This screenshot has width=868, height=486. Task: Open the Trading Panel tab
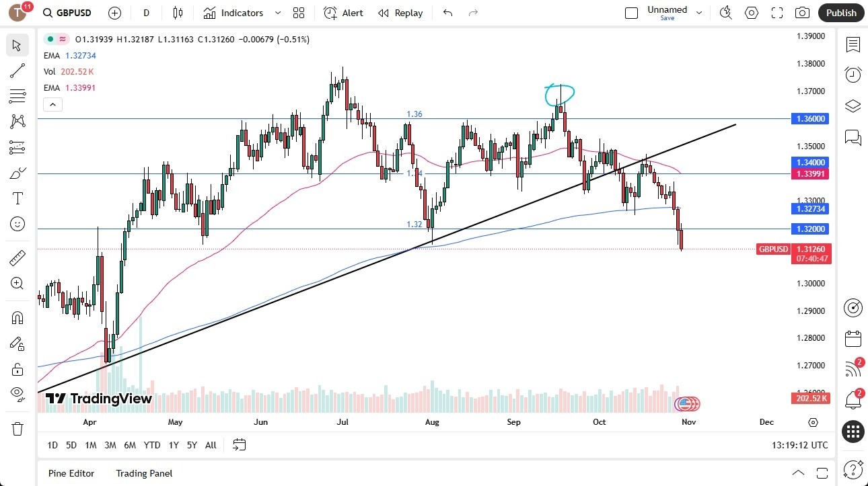pyautogui.click(x=143, y=473)
